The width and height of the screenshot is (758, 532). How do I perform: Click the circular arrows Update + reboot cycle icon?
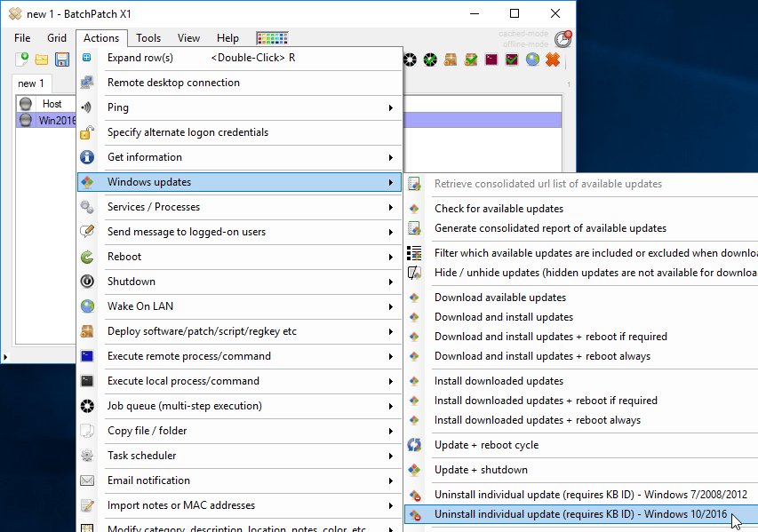click(x=414, y=445)
